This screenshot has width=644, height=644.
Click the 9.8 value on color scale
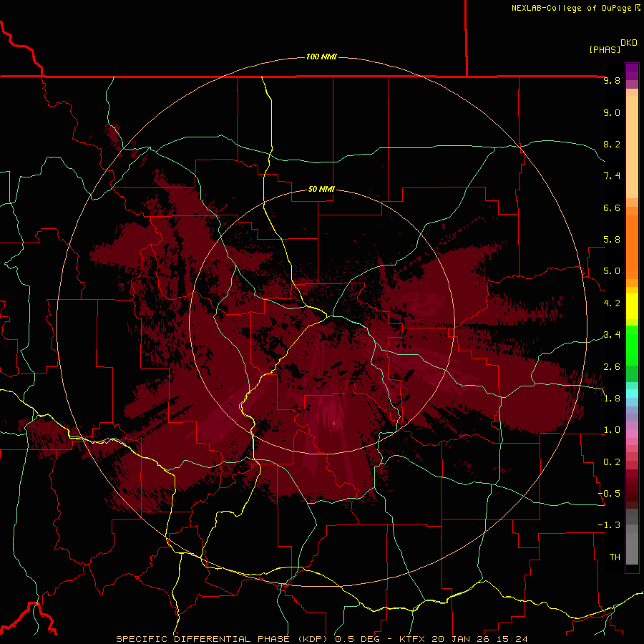pos(612,81)
